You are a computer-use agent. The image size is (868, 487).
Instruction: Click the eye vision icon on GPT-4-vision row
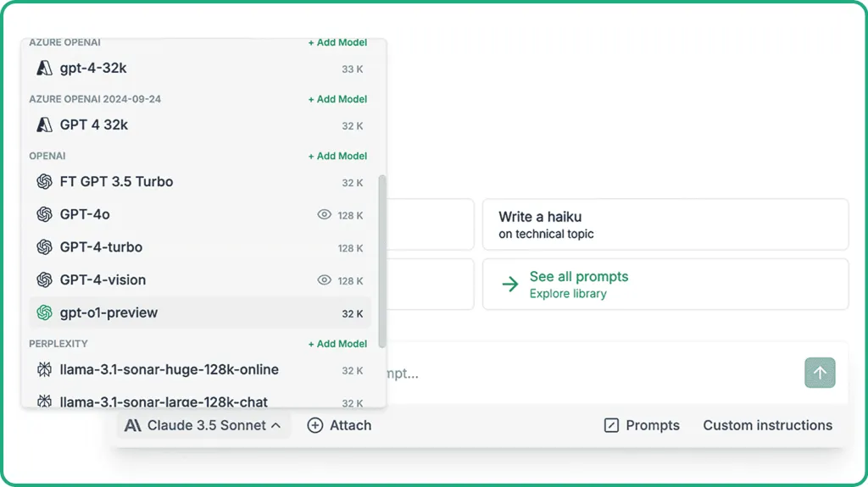coord(325,280)
